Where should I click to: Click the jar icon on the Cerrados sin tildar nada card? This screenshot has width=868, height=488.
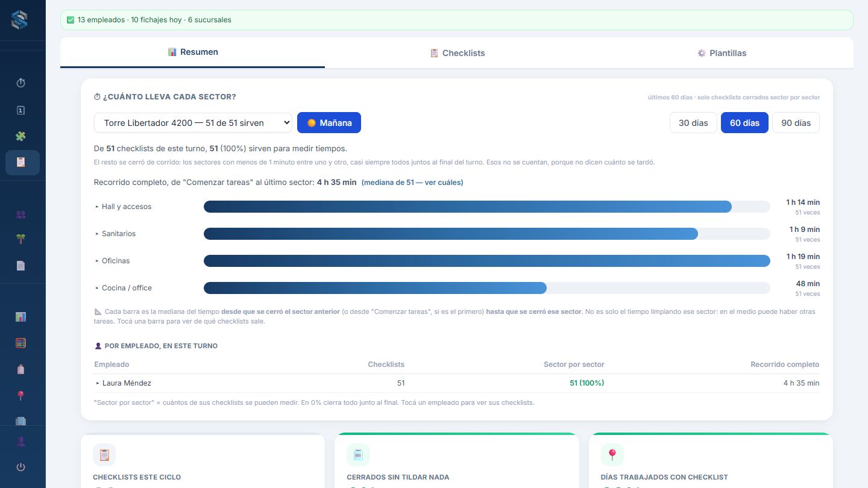click(358, 455)
